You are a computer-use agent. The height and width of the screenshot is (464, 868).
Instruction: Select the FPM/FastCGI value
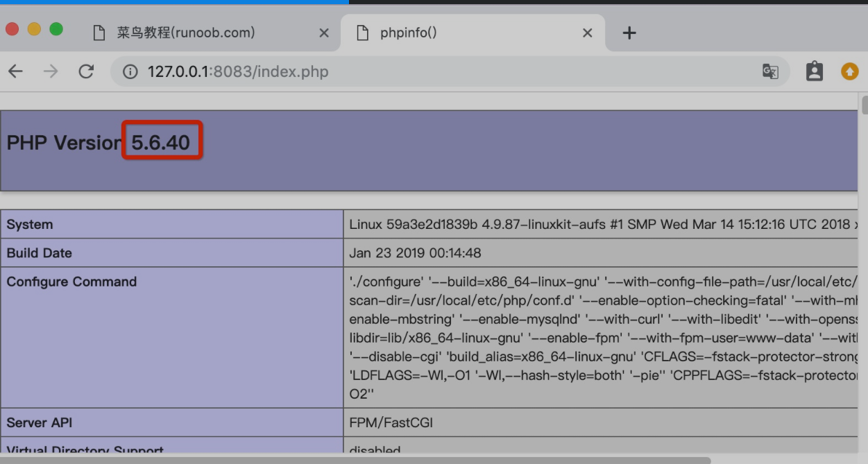pyautogui.click(x=391, y=422)
